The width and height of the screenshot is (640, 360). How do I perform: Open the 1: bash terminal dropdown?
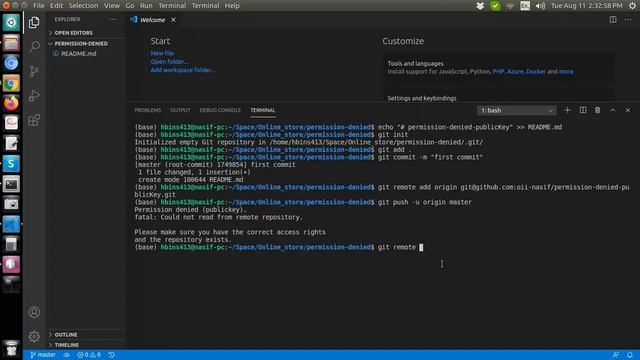[x=516, y=110]
